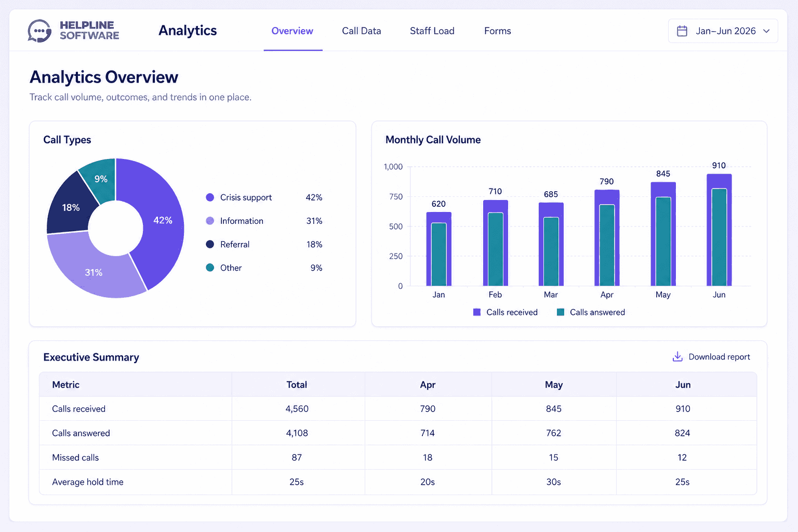Click the 42% Crisis support donut slice

tap(162, 220)
